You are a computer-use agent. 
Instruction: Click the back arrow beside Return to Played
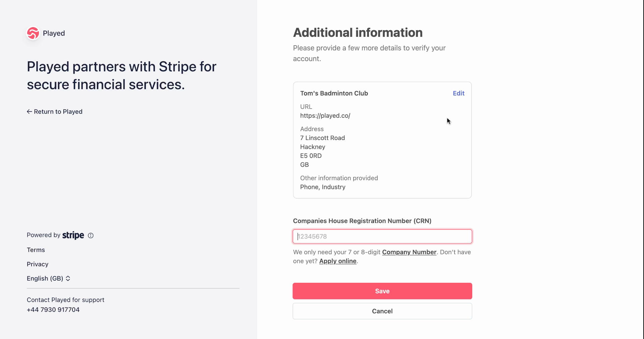[30, 112]
